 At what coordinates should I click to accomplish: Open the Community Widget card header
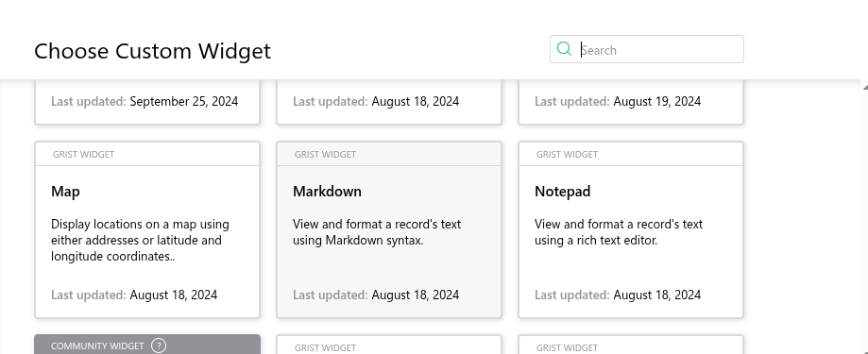click(x=147, y=345)
